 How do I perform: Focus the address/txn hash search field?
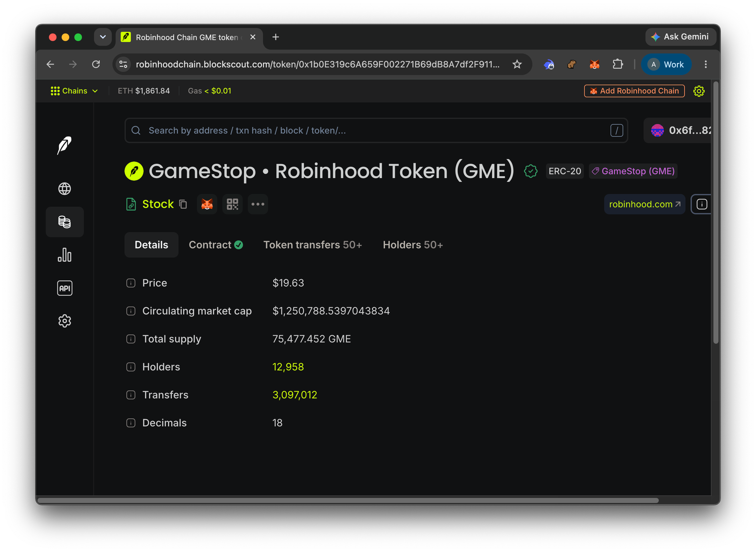(x=376, y=131)
